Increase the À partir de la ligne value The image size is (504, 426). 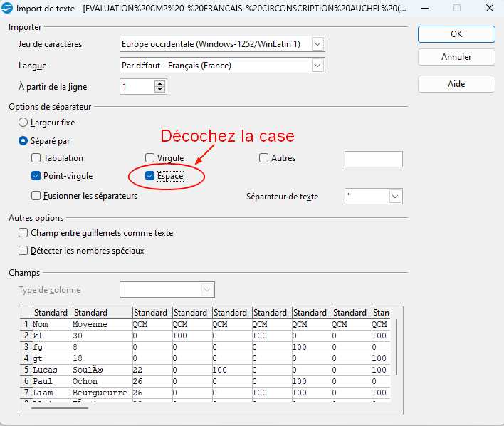[159, 83]
